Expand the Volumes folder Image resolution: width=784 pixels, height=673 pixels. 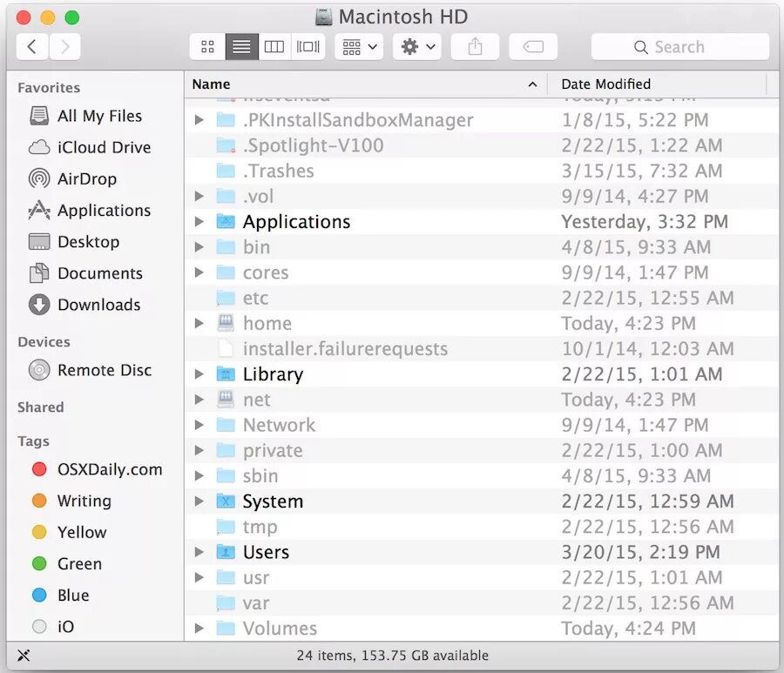pyautogui.click(x=199, y=629)
